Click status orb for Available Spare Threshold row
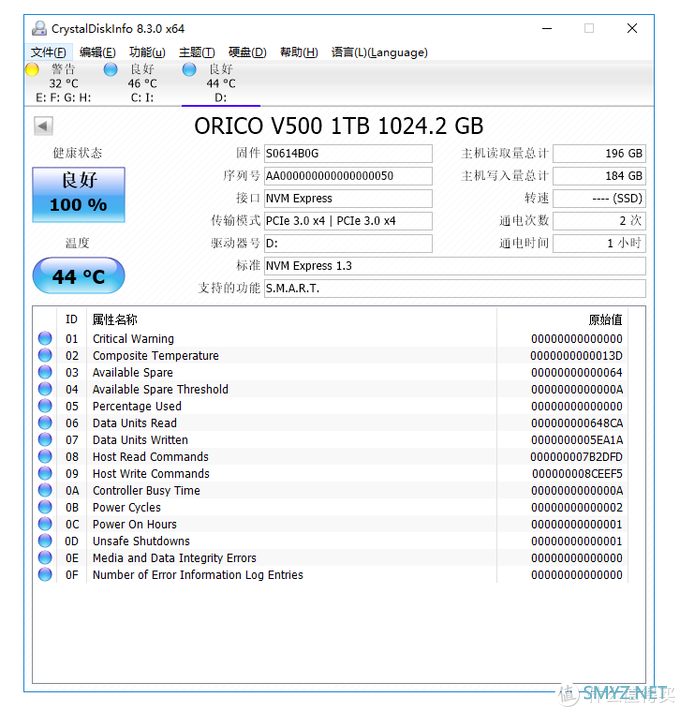 [45, 389]
